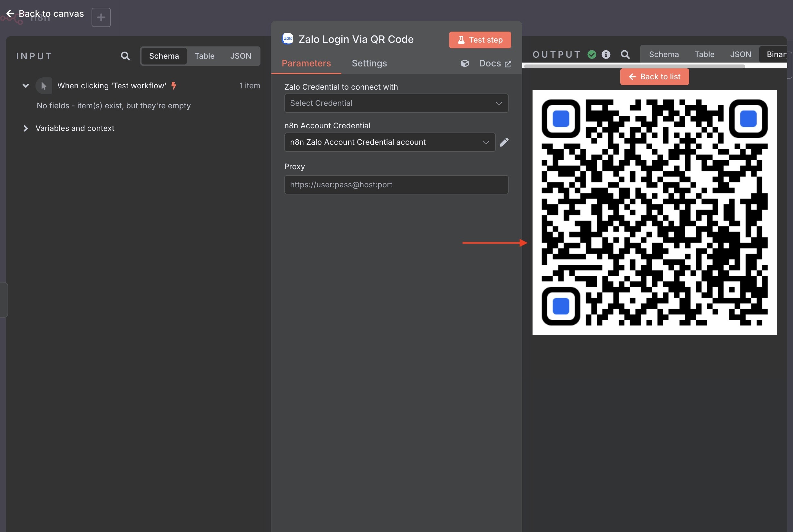Screen dimensions: 793x532
Task: Click the Proxy field label
Action: (x=294, y=167)
